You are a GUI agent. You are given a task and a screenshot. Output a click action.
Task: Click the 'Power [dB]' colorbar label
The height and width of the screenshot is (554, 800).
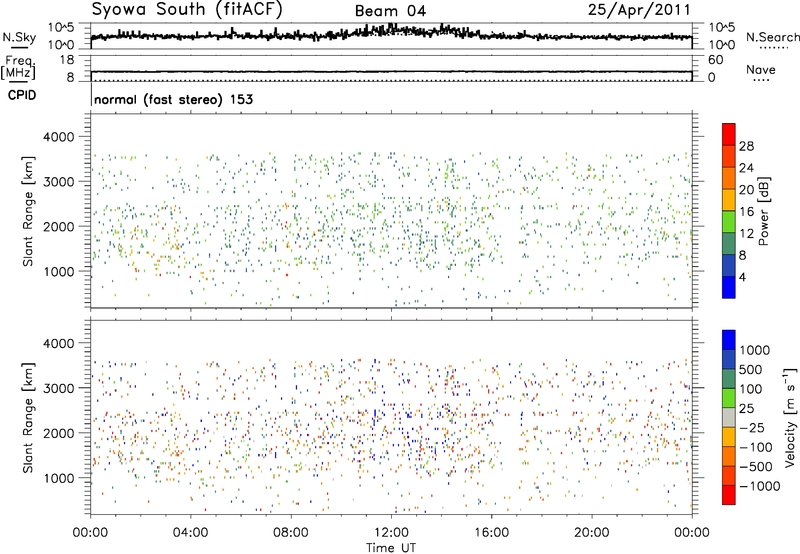click(x=763, y=212)
